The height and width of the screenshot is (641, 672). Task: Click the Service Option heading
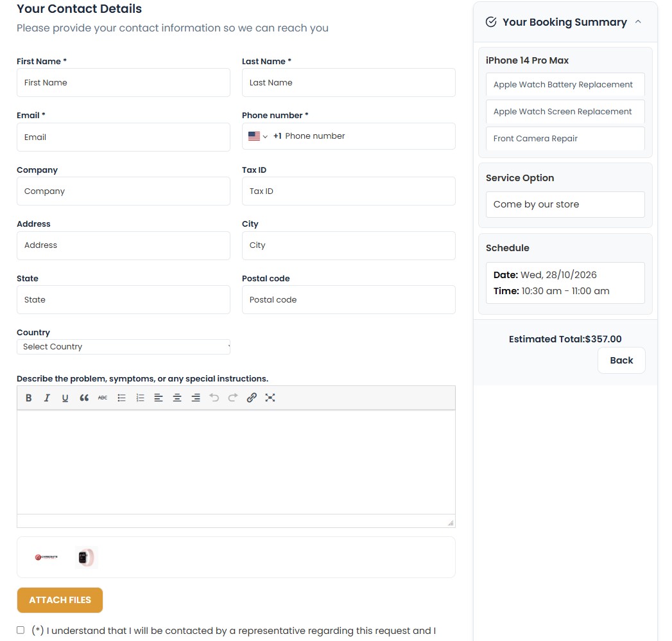pyautogui.click(x=520, y=178)
